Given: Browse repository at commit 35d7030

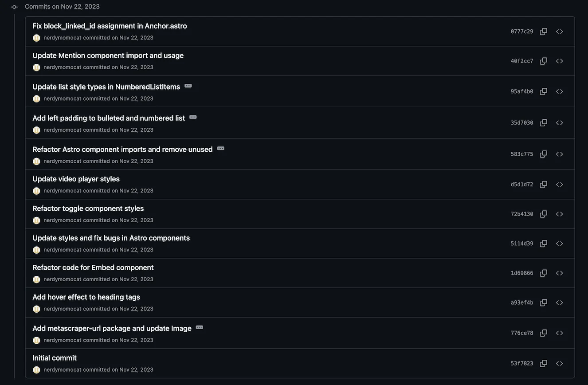Looking at the screenshot, I should 560,123.
